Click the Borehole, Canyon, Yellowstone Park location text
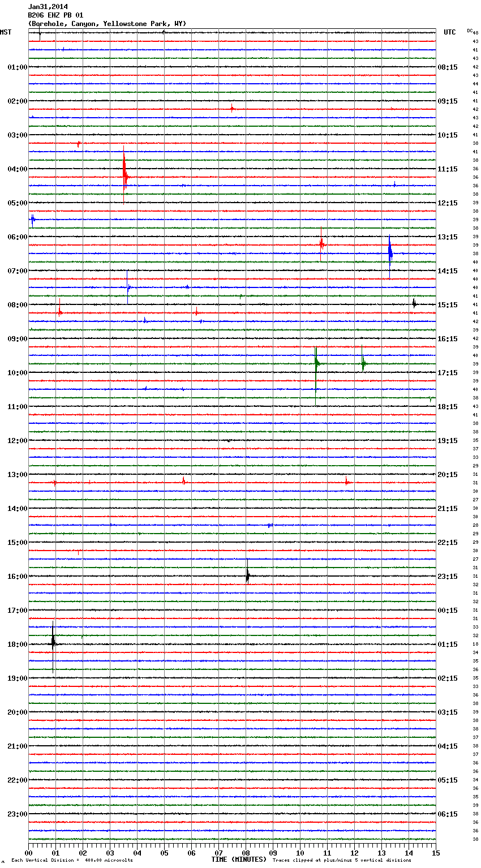Viewport: 481px width, 868px height. [x=107, y=24]
